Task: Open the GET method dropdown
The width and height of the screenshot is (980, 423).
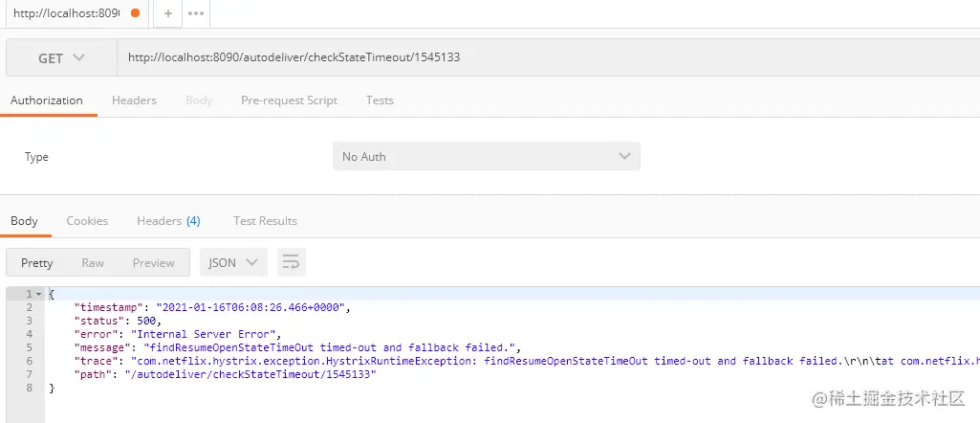Action: (61, 57)
